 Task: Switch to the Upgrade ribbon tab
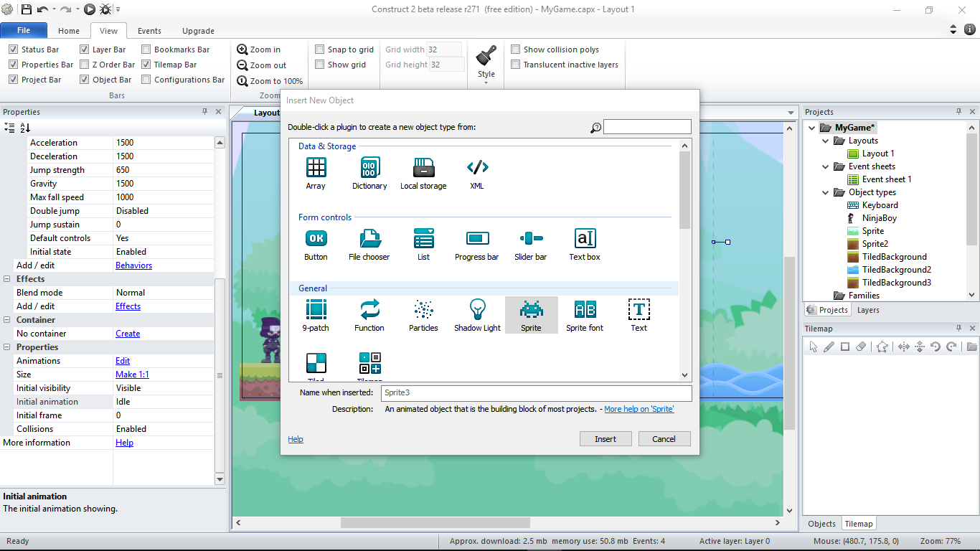198,31
